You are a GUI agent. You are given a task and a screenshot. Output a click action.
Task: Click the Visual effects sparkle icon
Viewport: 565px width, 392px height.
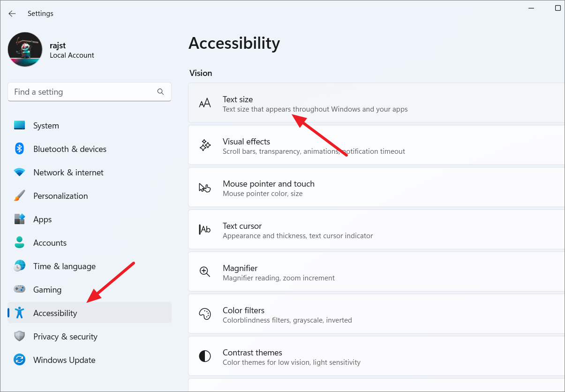pos(205,146)
